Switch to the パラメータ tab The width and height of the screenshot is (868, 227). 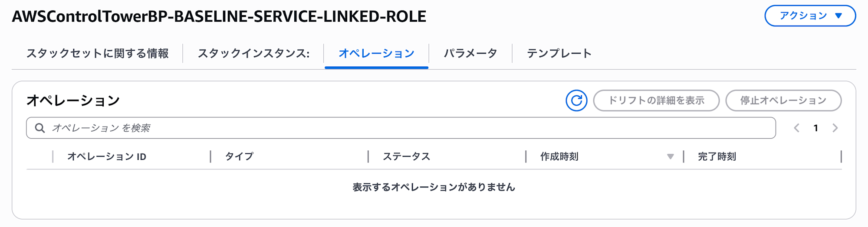[470, 54]
